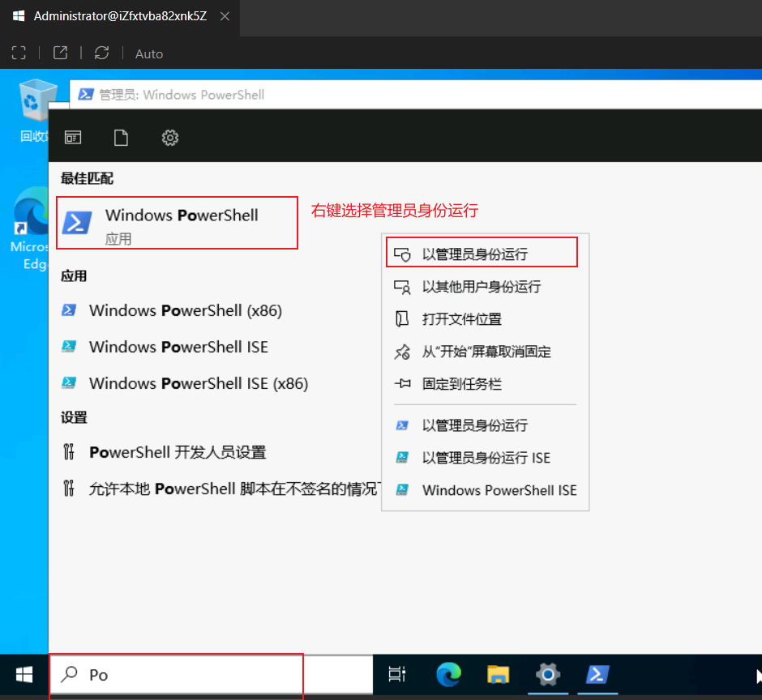This screenshot has width=762, height=700.
Task: Close the Administrator@iZfxtvba82xnk5Z tab
Action: (x=225, y=16)
